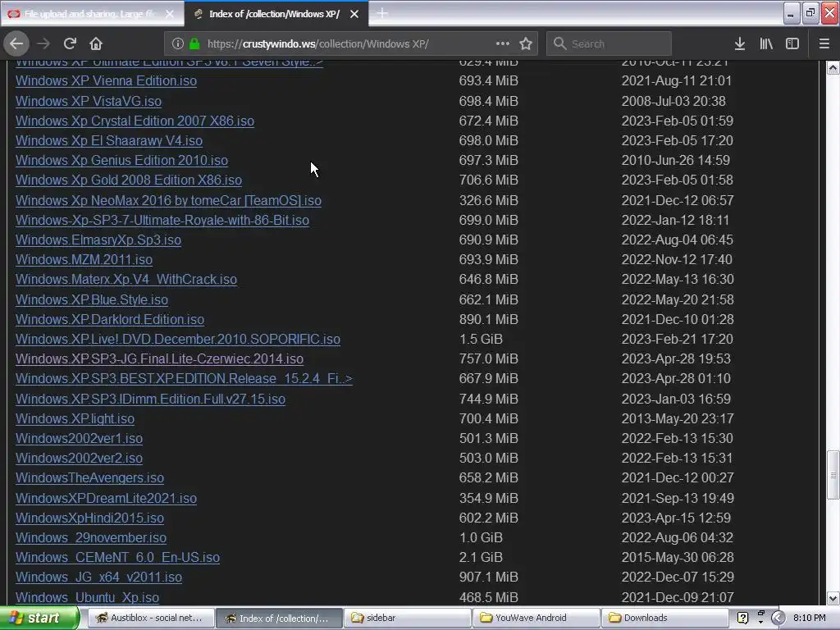Viewport: 840px width, 630px height.
Task: Open Windows.XP.SP3-JG.Final.Lite-Czerwiec.2014.iso
Action: coord(160,359)
